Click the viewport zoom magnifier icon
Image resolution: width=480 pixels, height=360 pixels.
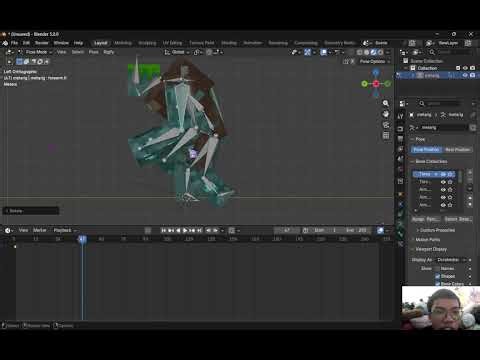tap(386, 103)
